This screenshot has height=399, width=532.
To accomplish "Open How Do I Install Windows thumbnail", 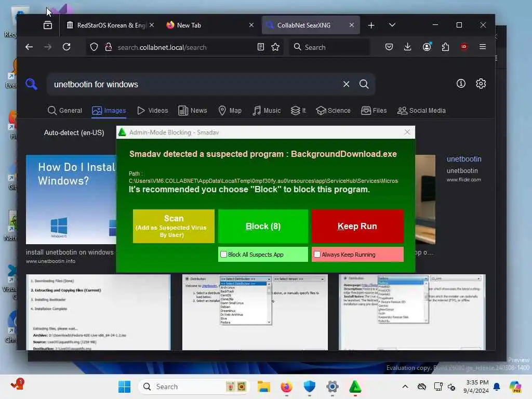I will [71, 199].
